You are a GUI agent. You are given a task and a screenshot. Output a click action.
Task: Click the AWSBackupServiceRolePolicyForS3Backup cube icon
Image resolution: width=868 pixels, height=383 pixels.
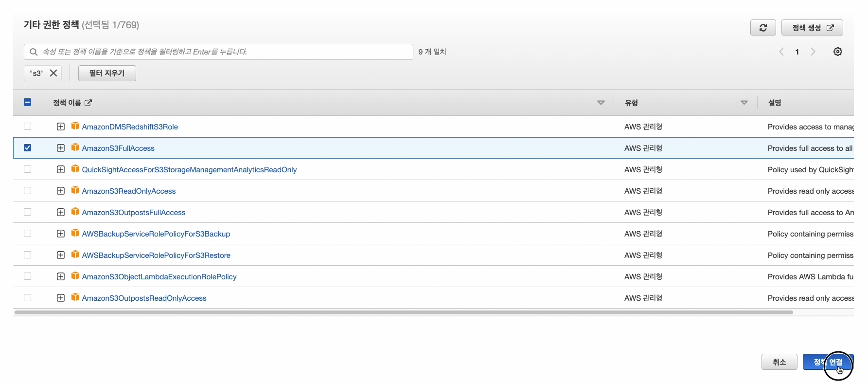click(75, 233)
